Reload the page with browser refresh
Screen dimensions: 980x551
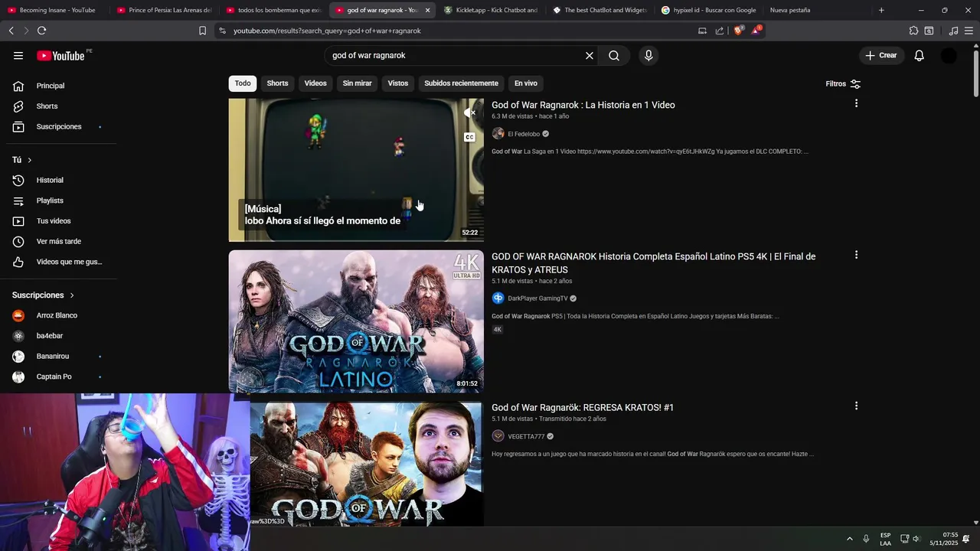click(x=41, y=31)
